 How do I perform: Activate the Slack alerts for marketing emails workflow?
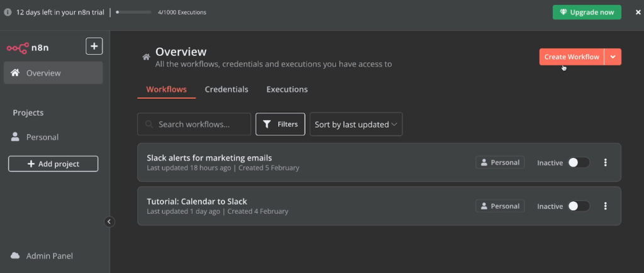pyautogui.click(x=579, y=162)
